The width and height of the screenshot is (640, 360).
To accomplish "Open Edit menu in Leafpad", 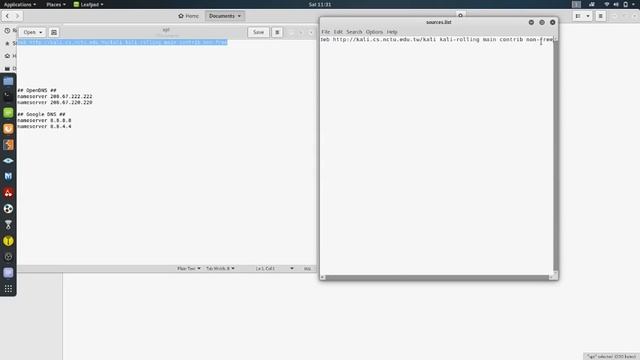I will point(338,32).
